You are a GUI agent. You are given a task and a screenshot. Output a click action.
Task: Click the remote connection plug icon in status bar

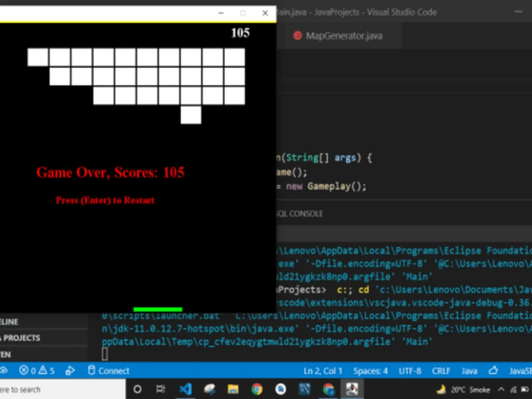coord(4,370)
